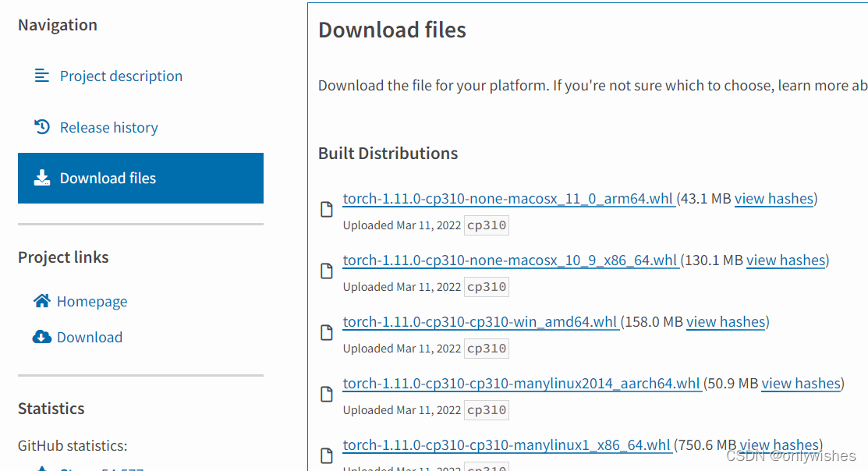Viewport: 868px width, 471px height.
Task: Open the Download project link
Action: click(x=90, y=337)
